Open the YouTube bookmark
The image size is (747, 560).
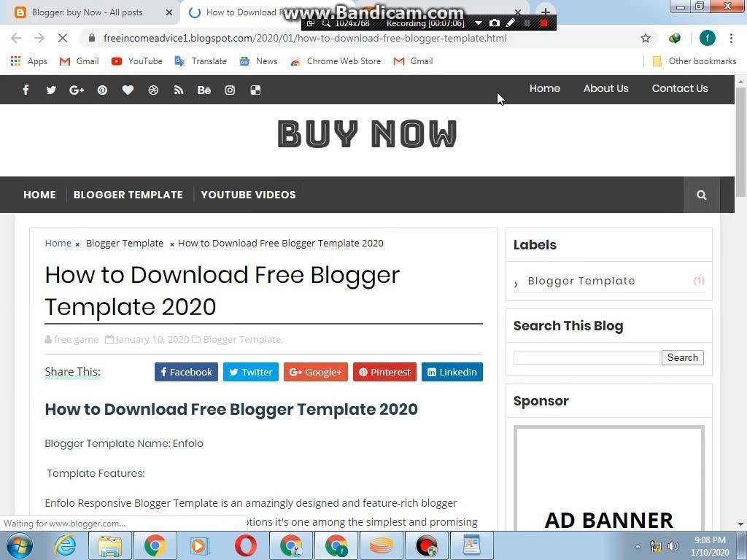[136, 61]
